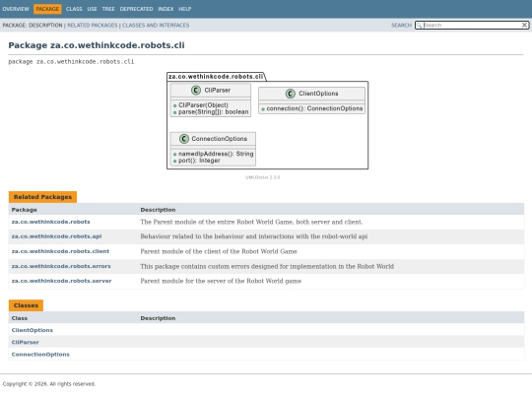The image size is (532, 399).
Task: Click description 'Parent module of the client'
Action: pos(219,251)
